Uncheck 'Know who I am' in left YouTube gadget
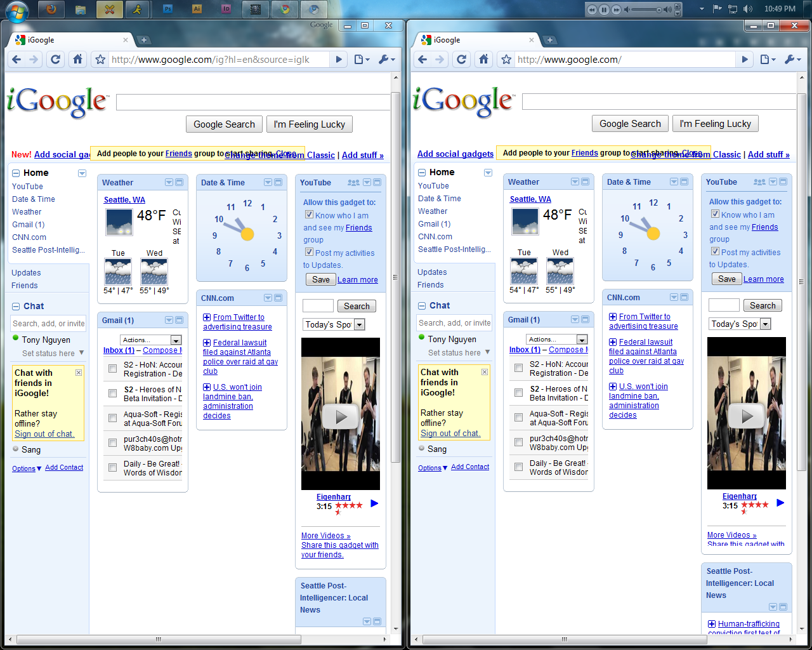This screenshot has height=650, width=812. coord(309,215)
